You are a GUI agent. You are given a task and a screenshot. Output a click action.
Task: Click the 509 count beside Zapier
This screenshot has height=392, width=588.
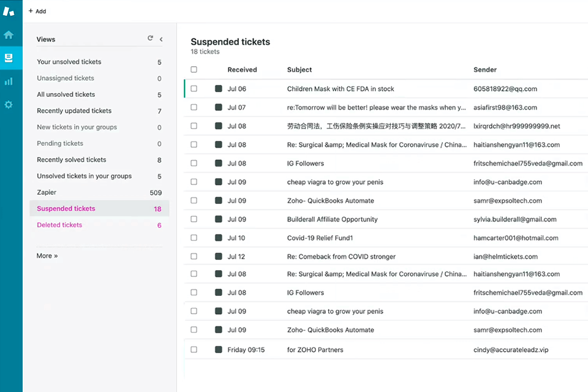click(x=156, y=193)
